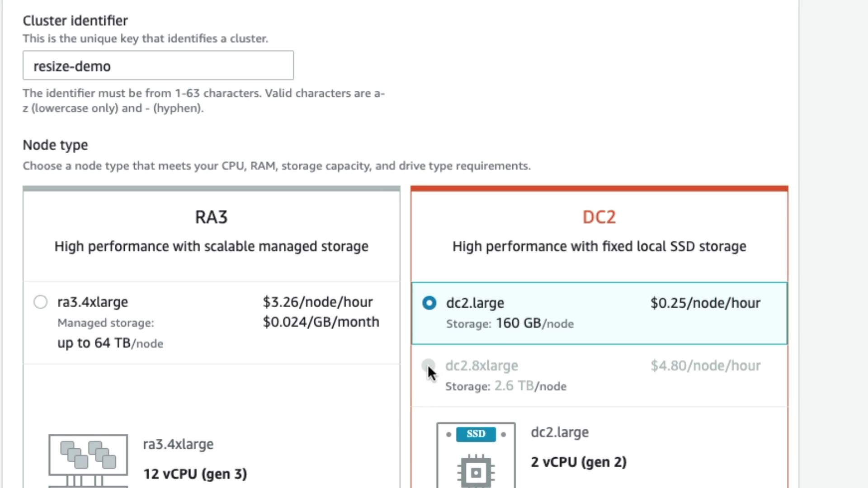Select the ra3.4xlarge radio button
Image resolution: width=868 pixels, height=488 pixels.
coord(41,302)
